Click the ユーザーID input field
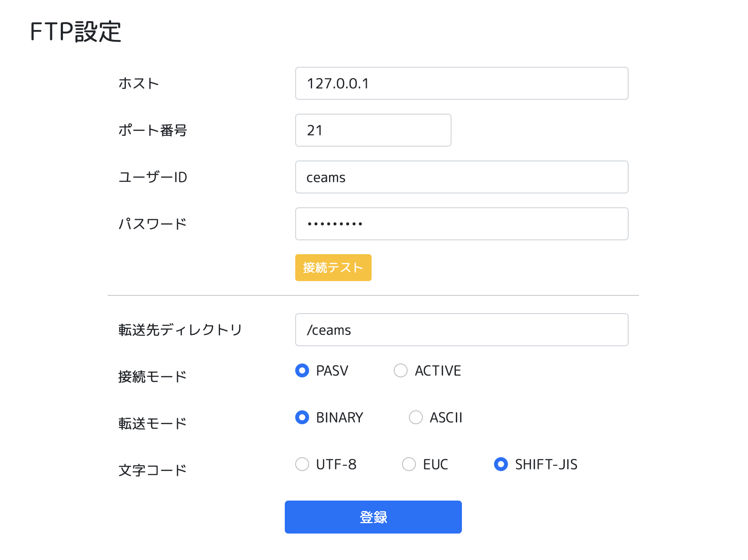The height and width of the screenshot is (560, 748). coord(461,177)
